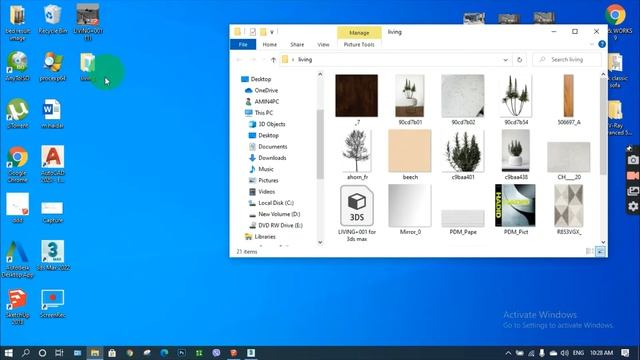Open Explorer Help question mark icon
This screenshot has height=360, width=640.
[x=602, y=44]
